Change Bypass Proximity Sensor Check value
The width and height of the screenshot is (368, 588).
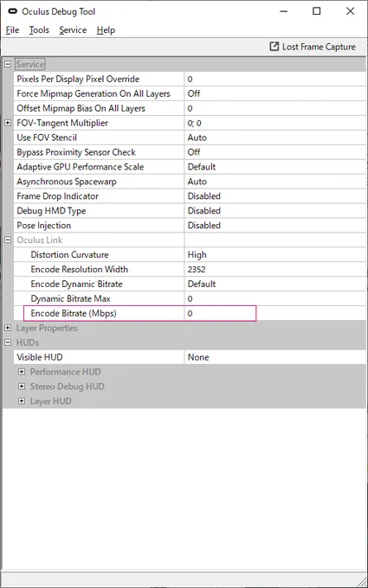click(x=274, y=152)
